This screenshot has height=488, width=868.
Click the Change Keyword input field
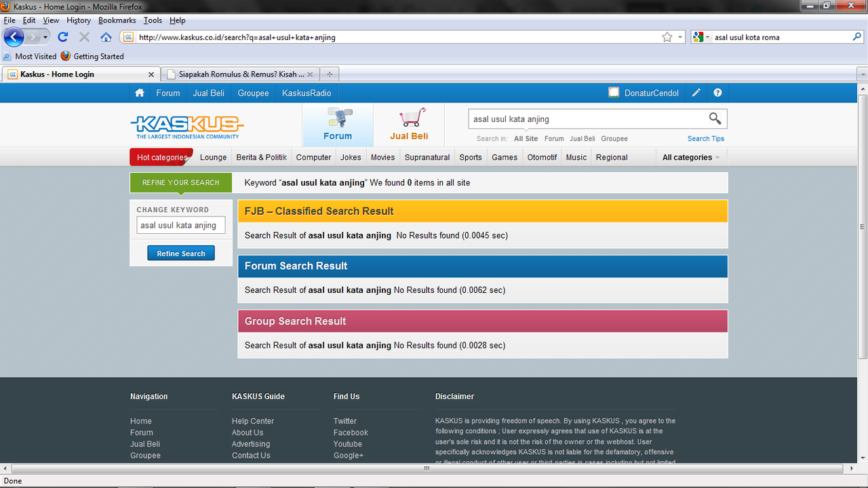click(181, 225)
